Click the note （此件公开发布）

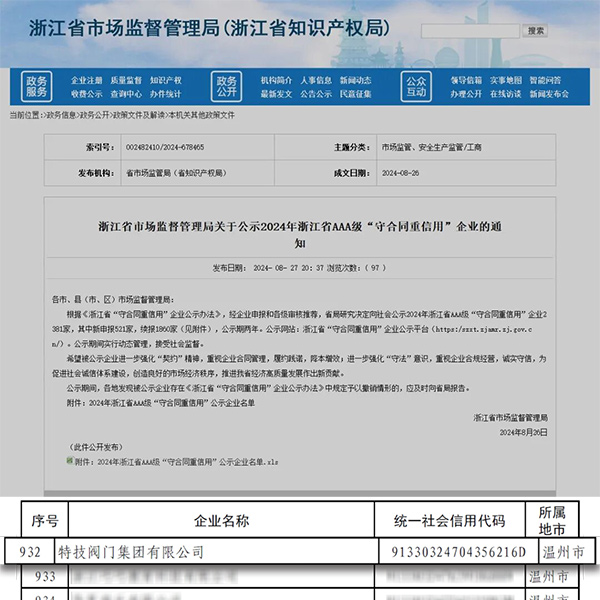tap(95, 447)
